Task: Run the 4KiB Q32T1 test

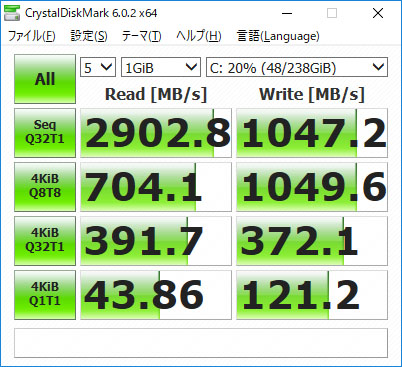Action: click(x=45, y=241)
